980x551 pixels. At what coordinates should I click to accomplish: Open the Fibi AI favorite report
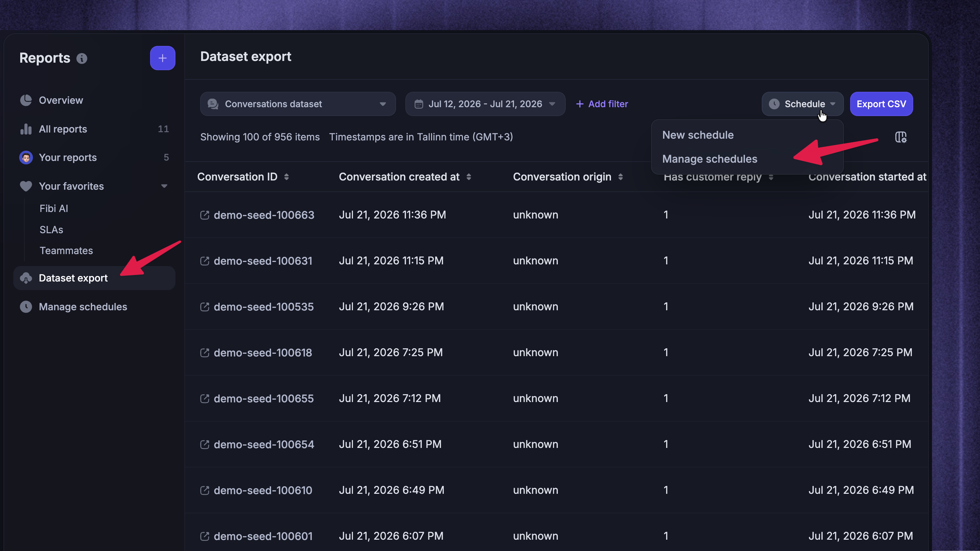(54, 209)
